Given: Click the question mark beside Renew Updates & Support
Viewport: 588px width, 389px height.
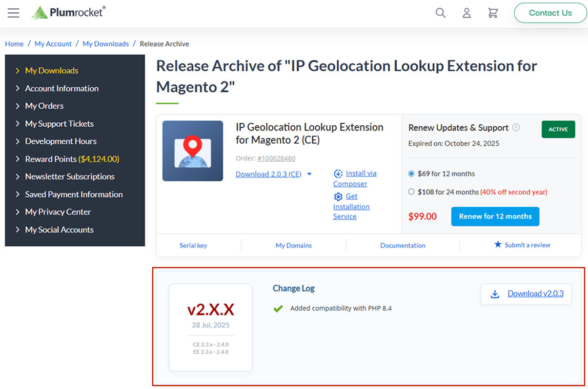Looking at the screenshot, I should [x=516, y=128].
